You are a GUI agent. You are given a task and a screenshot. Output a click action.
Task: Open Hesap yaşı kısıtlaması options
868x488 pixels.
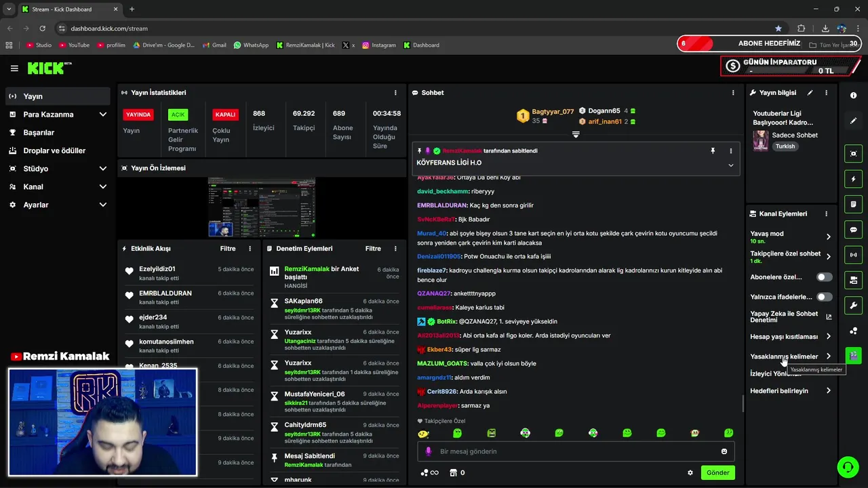[x=791, y=336]
